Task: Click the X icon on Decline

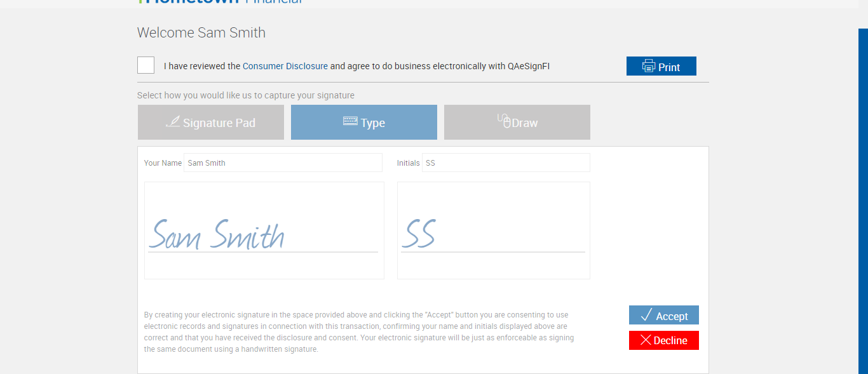Action: [x=646, y=340]
